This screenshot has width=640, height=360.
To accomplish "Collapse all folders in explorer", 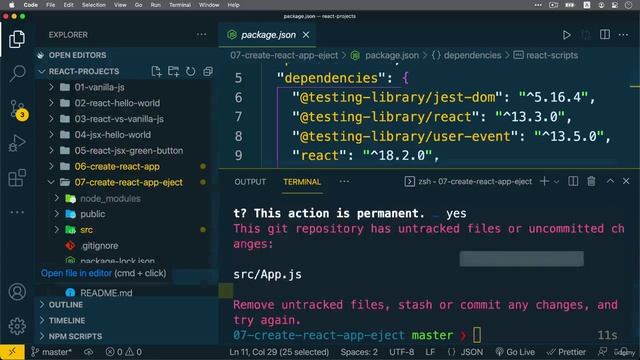I will click(208, 71).
